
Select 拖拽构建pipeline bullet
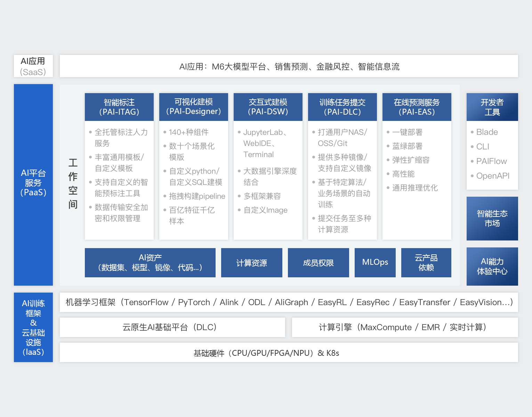[194, 196]
